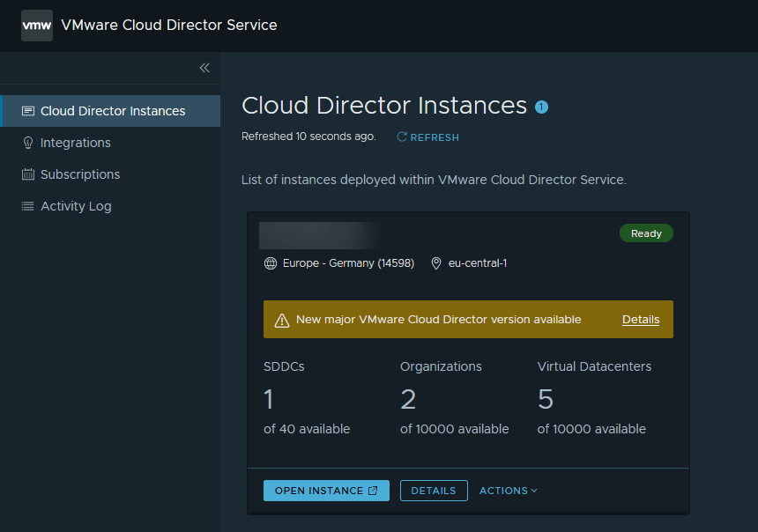Screen dimensions: 758x532
Task: Click the Integrations lightbulb icon
Action: click(28, 143)
